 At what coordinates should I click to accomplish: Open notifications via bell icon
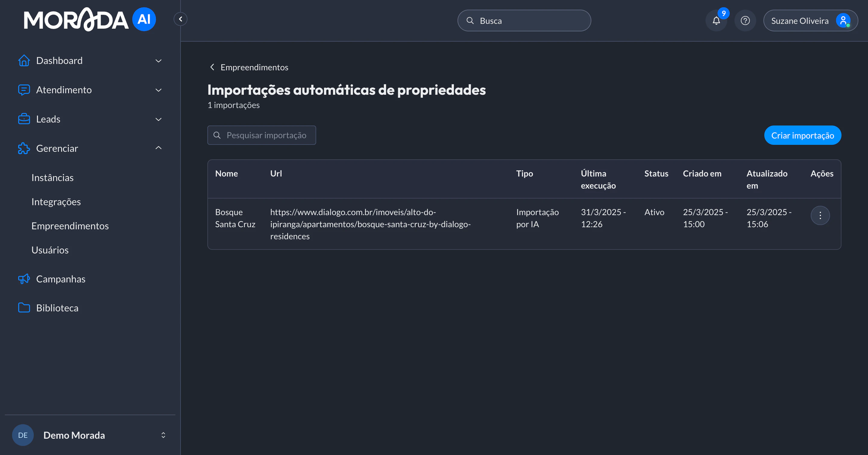click(x=716, y=21)
